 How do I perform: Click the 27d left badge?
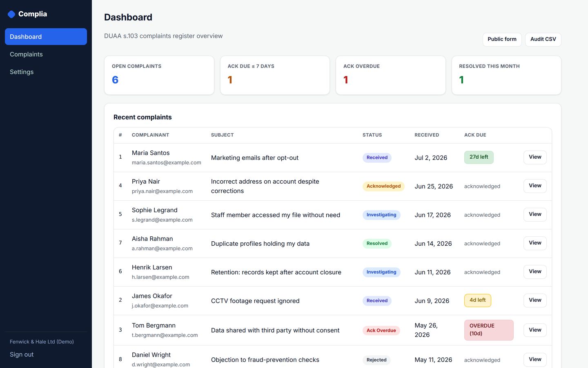point(479,157)
